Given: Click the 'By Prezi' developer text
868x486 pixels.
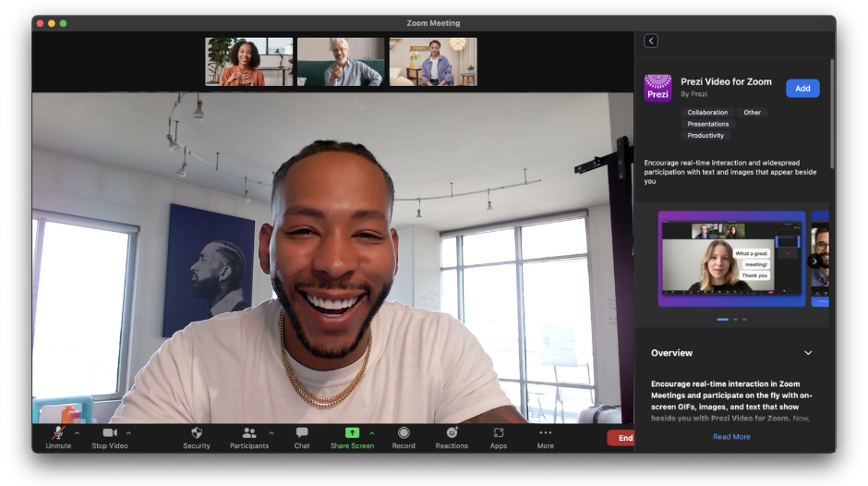Looking at the screenshot, I should pyautogui.click(x=693, y=94).
